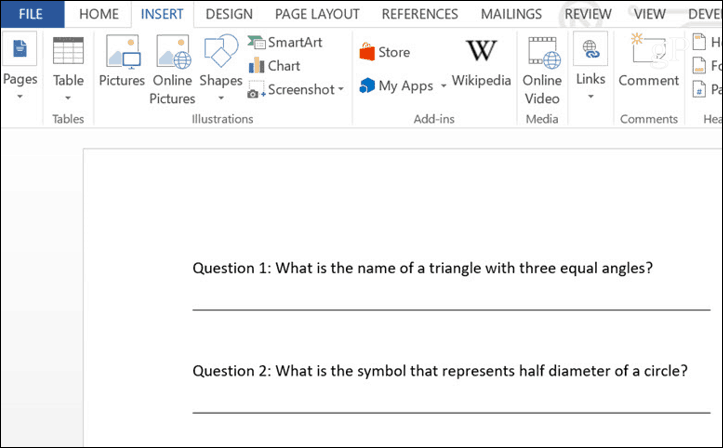Screen dimensions: 723x448
Task: Click the Shapes icon
Action: coord(221,51)
